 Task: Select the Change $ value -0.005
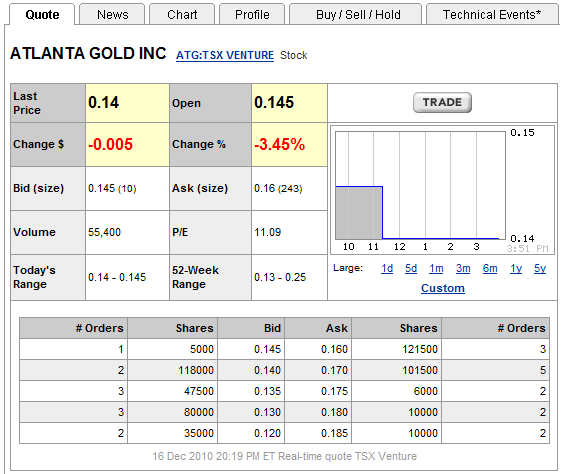pos(110,145)
